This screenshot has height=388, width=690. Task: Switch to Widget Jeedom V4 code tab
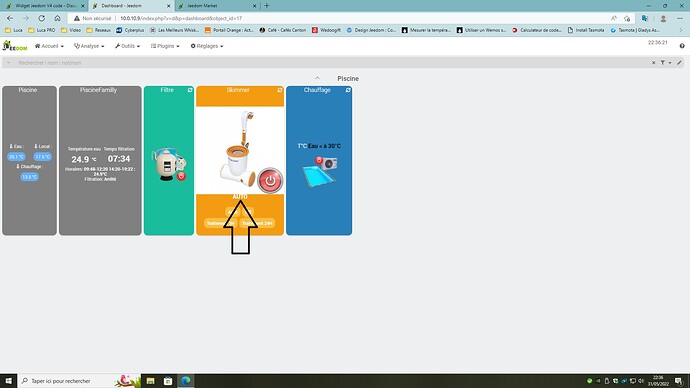point(44,6)
